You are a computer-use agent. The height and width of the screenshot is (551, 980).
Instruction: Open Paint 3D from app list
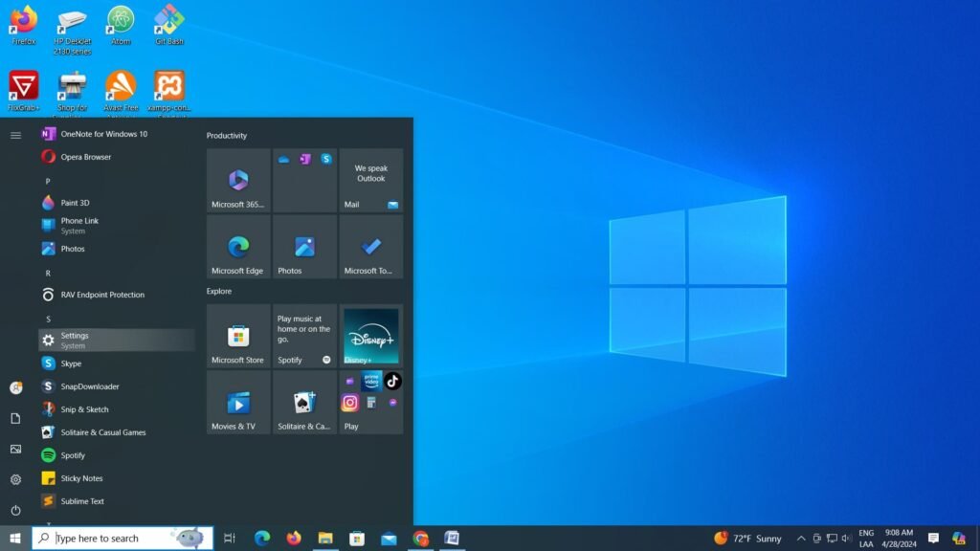116,203
